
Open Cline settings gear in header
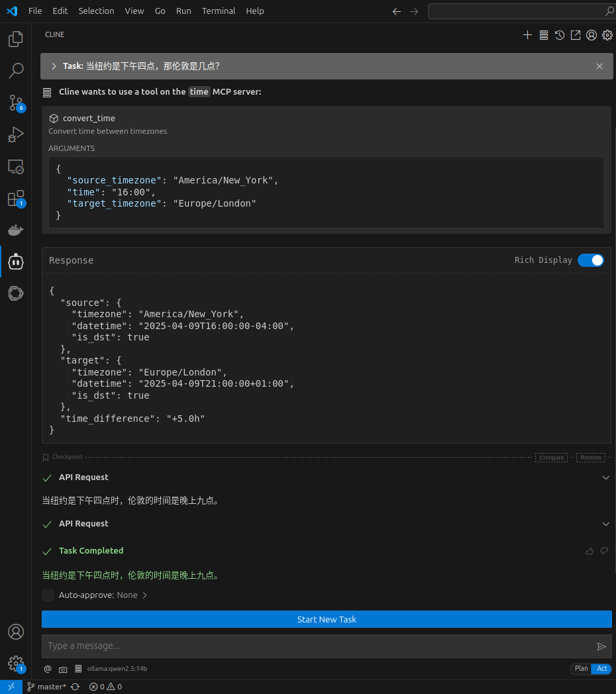(607, 35)
